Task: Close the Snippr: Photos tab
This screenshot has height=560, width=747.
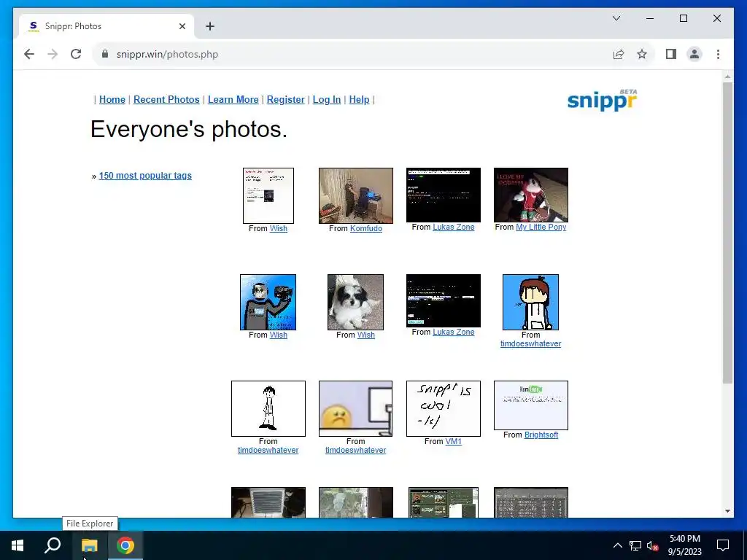Action: tap(182, 26)
